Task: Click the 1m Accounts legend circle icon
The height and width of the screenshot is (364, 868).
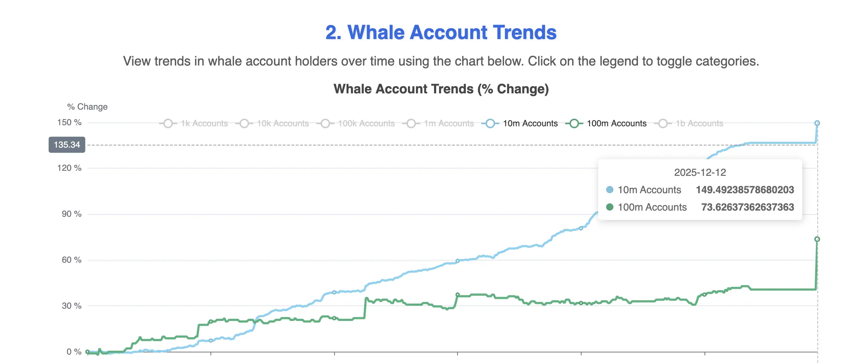Action: click(411, 124)
